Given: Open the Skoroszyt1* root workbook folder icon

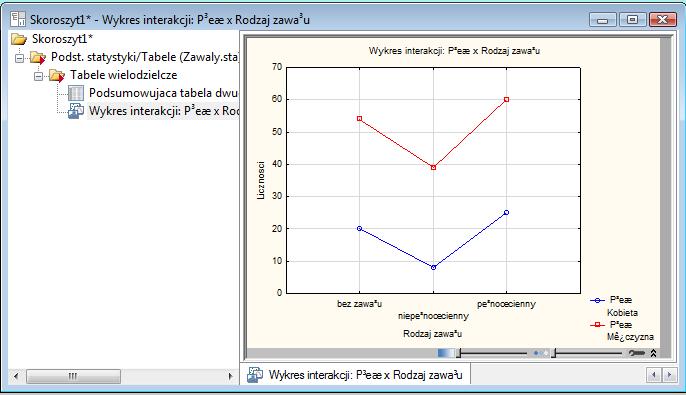Looking at the screenshot, I should point(19,39).
